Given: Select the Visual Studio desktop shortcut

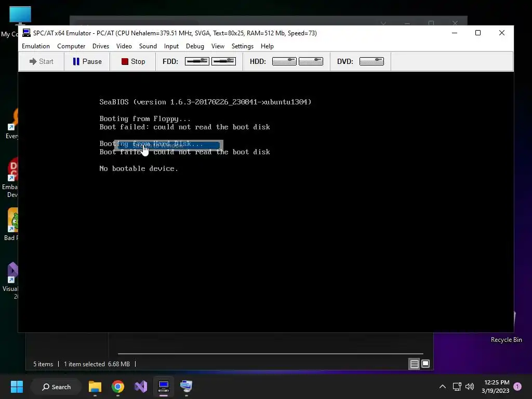Looking at the screenshot, I should (12, 272).
